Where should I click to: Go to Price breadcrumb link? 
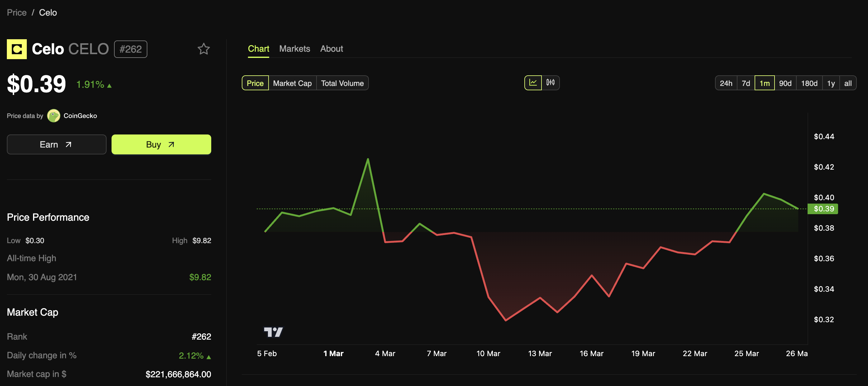17,12
